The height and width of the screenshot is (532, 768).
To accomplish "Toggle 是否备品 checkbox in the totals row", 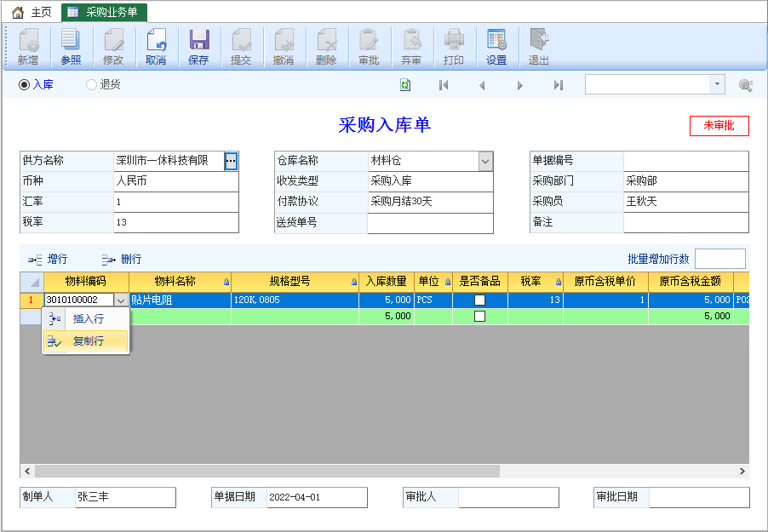I will [480, 317].
